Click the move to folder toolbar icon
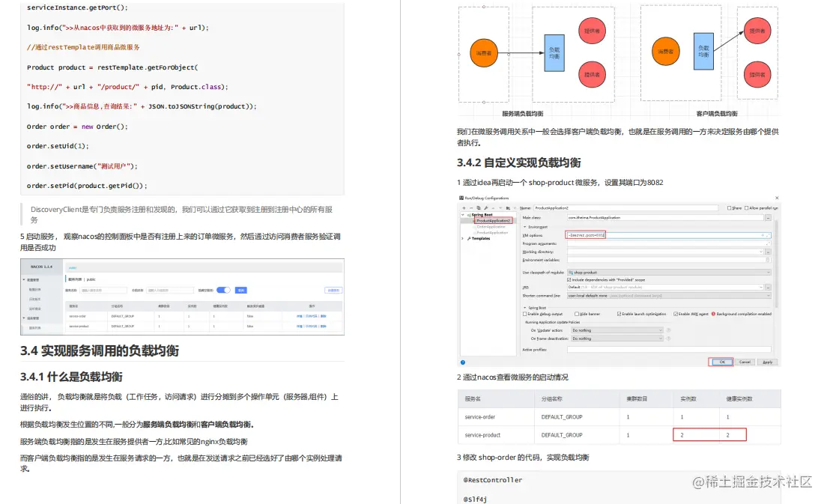 coord(508,208)
